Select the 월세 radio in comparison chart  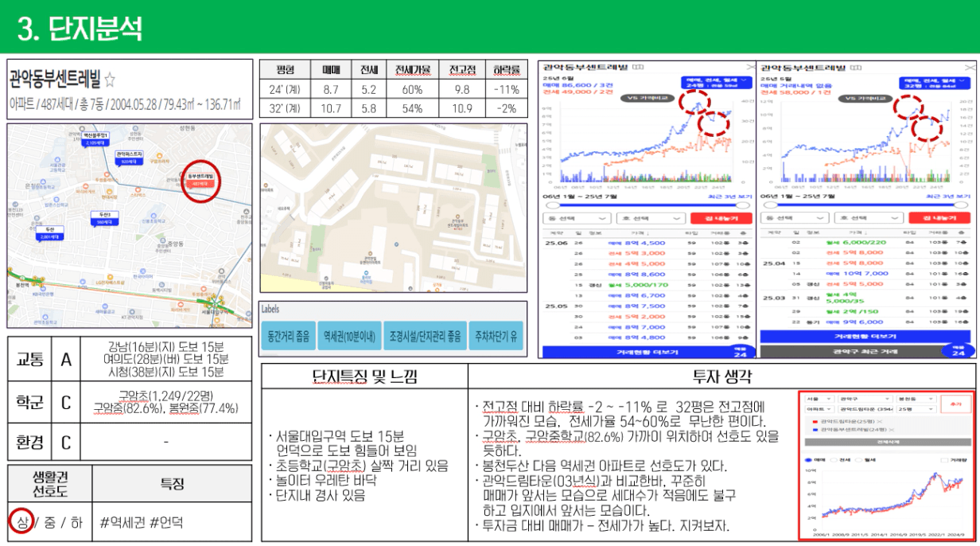click(x=858, y=460)
